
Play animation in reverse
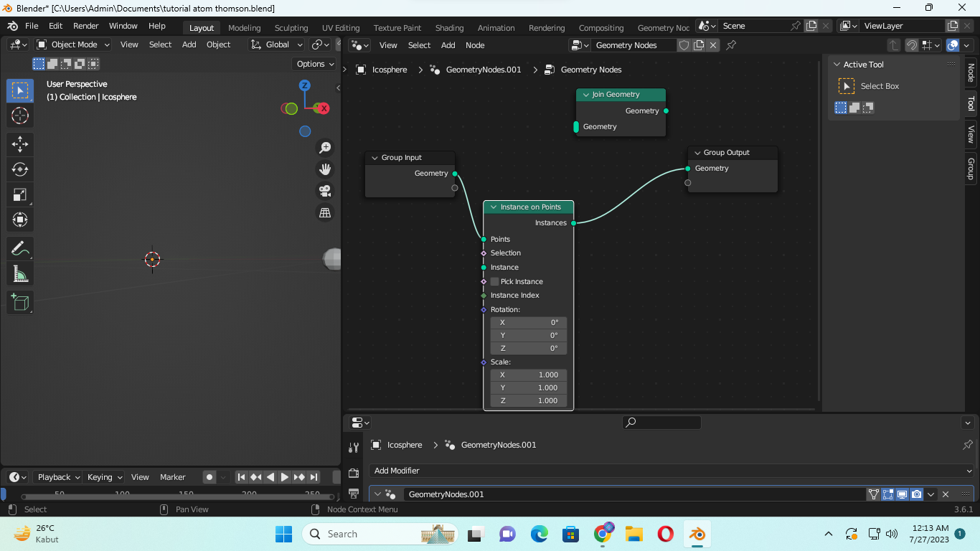pos(270,477)
